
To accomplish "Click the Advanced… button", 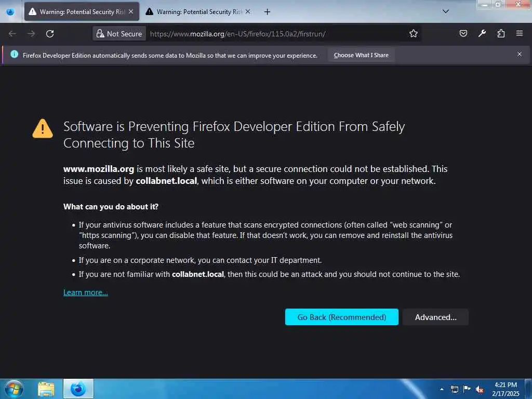I will click(436, 317).
